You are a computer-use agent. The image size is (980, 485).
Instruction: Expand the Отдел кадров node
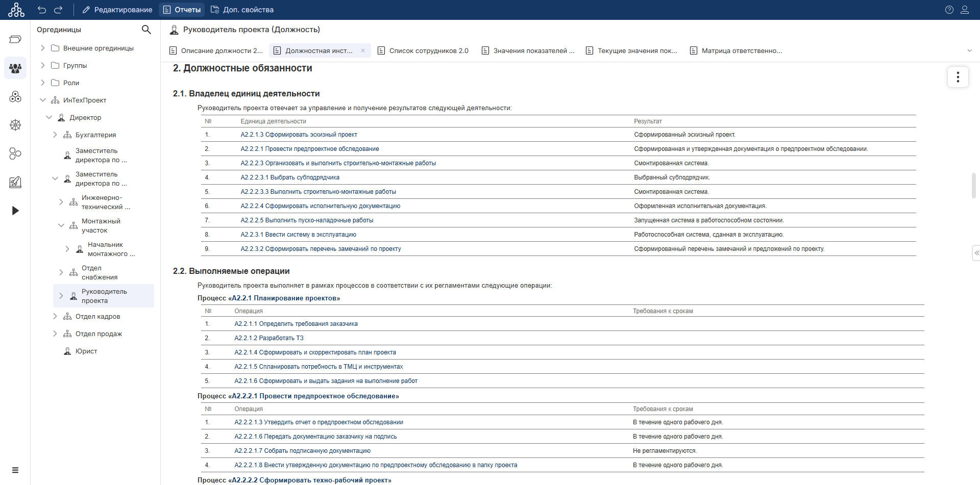tap(55, 316)
